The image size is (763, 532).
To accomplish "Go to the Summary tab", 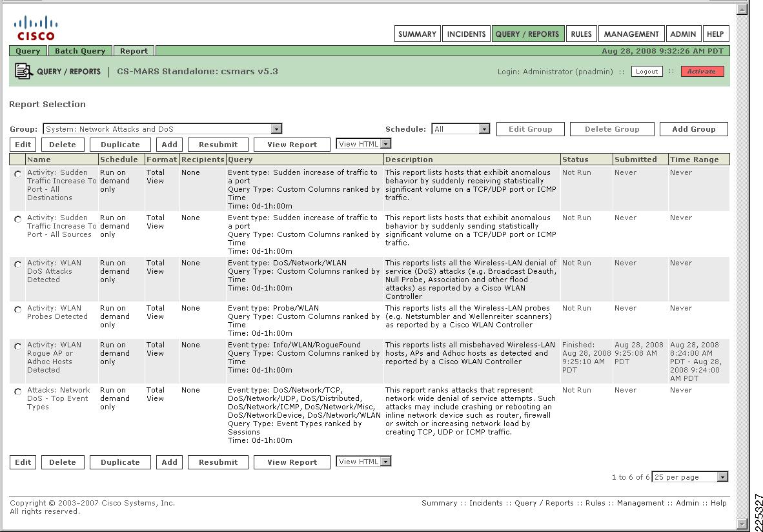I will (417, 34).
